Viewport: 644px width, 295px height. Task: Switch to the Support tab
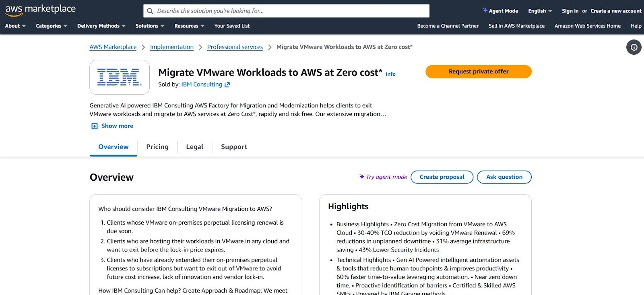tap(234, 147)
